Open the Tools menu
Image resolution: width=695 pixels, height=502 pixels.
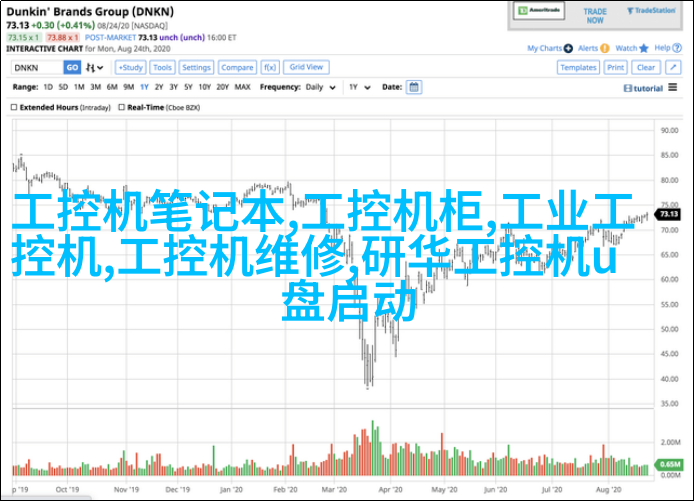click(162, 67)
